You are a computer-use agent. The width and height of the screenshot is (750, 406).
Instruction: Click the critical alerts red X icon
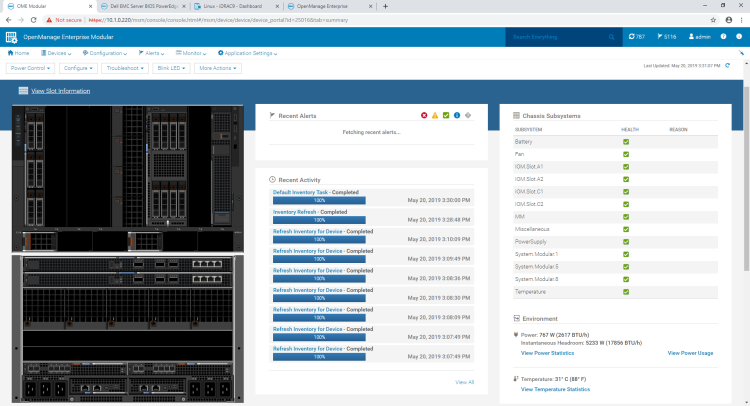(x=424, y=115)
